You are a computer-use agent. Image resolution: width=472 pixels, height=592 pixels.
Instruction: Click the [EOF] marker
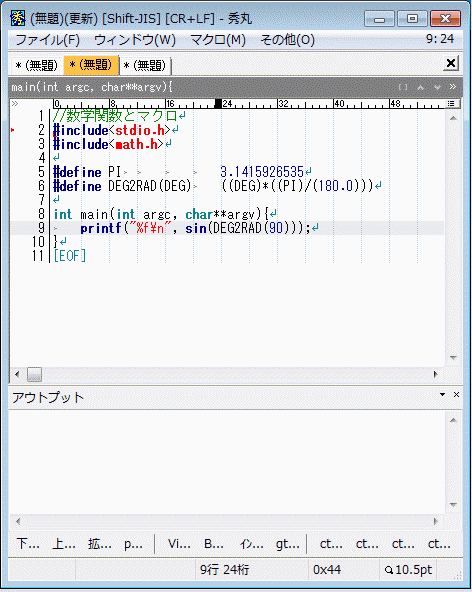click(70, 256)
